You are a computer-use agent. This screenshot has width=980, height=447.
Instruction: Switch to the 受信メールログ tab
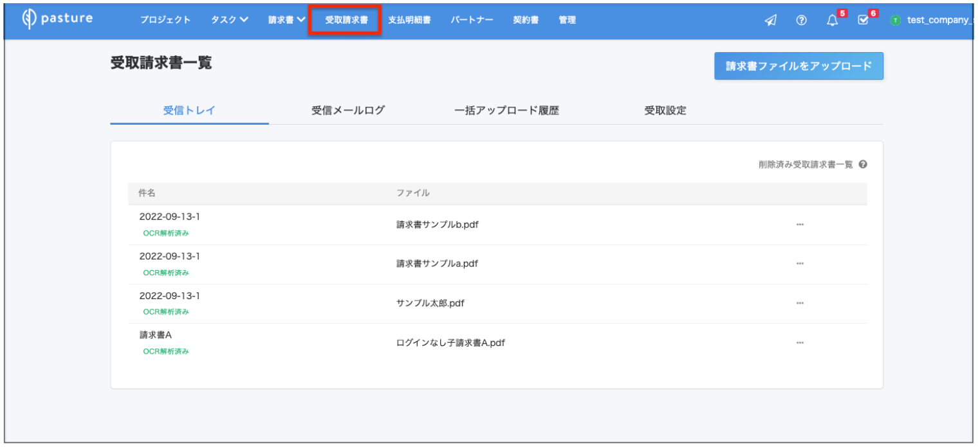tap(348, 111)
